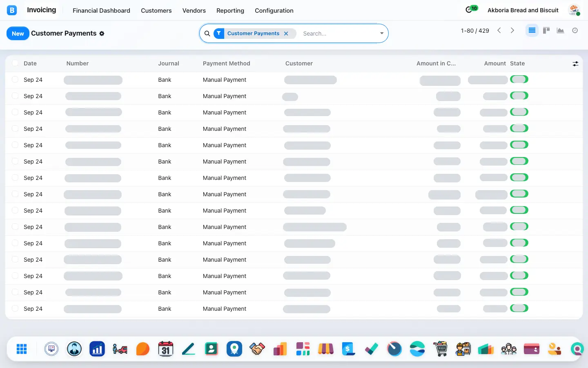Expand the search options dropdown arrow
Image resolution: width=588 pixels, height=368 pixels.
(x=382, y=34)
